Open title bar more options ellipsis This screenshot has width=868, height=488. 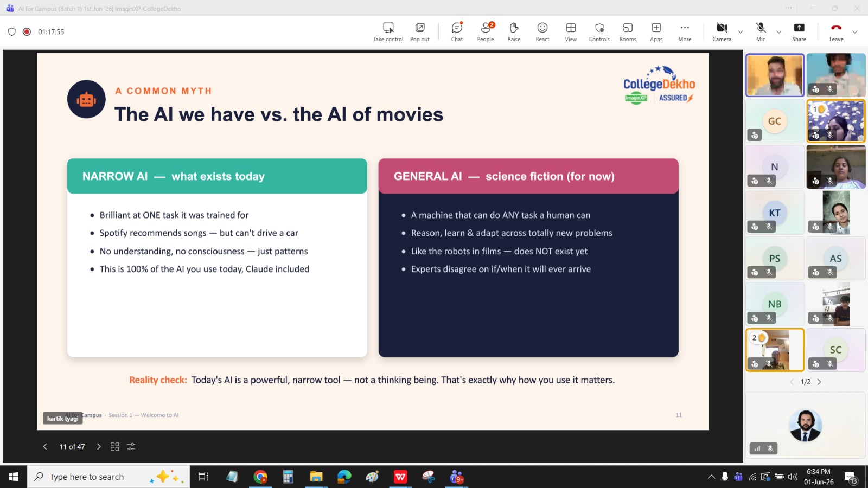[x=788, y=8]
